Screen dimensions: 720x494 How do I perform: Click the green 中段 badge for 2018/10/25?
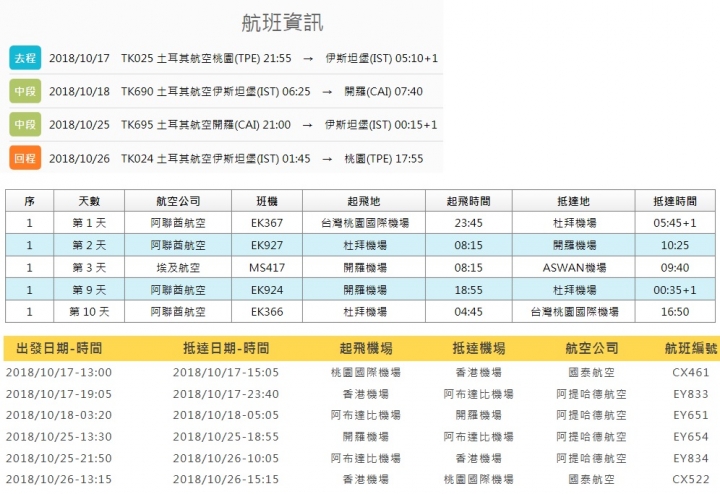(x=25, y=124)
